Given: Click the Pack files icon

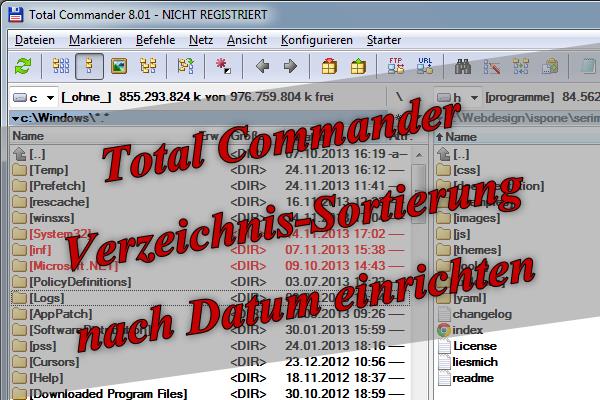Looking at the screenshot, I should (x=329, y=66).
